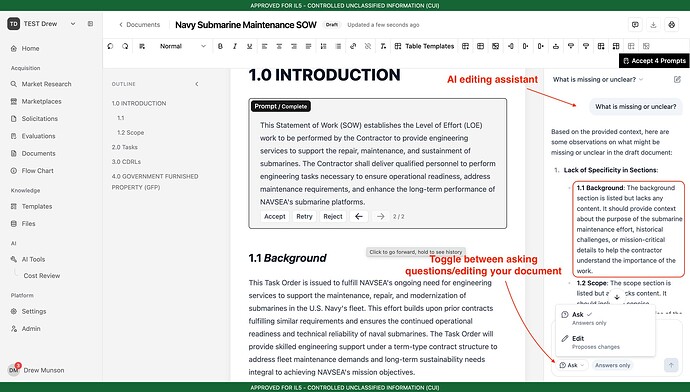The width and height of the screenshot is (690, 392).
Task: Click the Navy Submarine Maintenance SOW title
Action: pos(246,25)
